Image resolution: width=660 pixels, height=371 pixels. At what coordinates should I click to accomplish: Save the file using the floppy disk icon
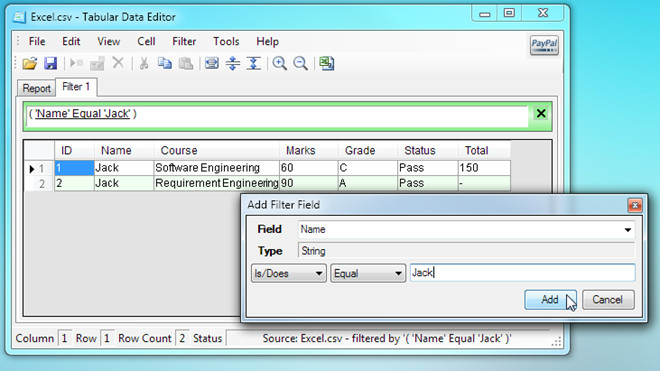(x=51, y=64)
